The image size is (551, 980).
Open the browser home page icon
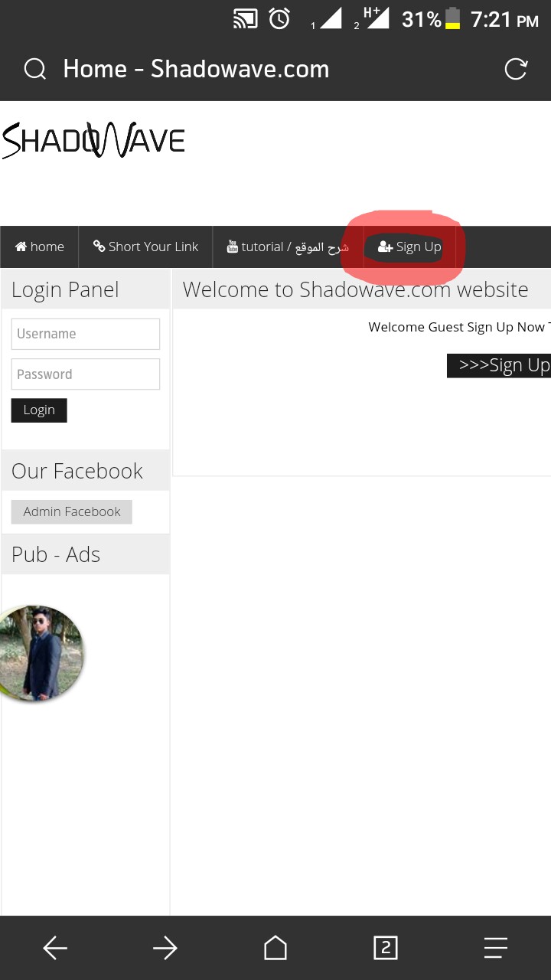[275, 949]
